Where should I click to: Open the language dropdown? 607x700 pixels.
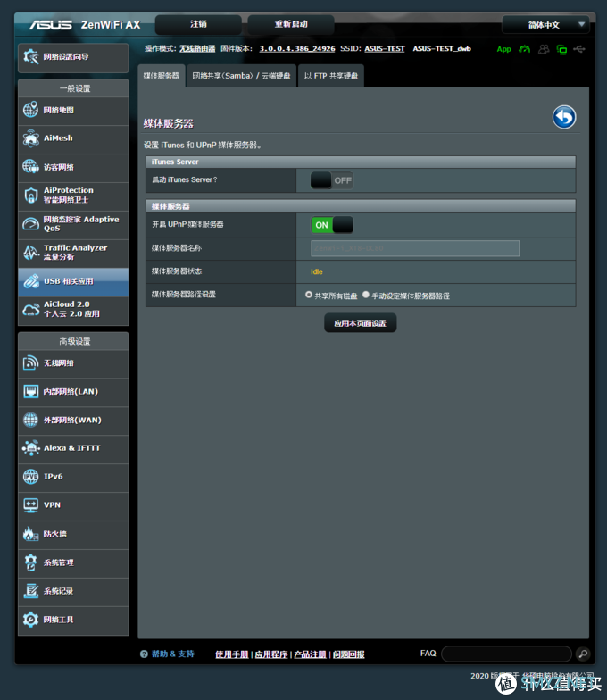(545, 25)
